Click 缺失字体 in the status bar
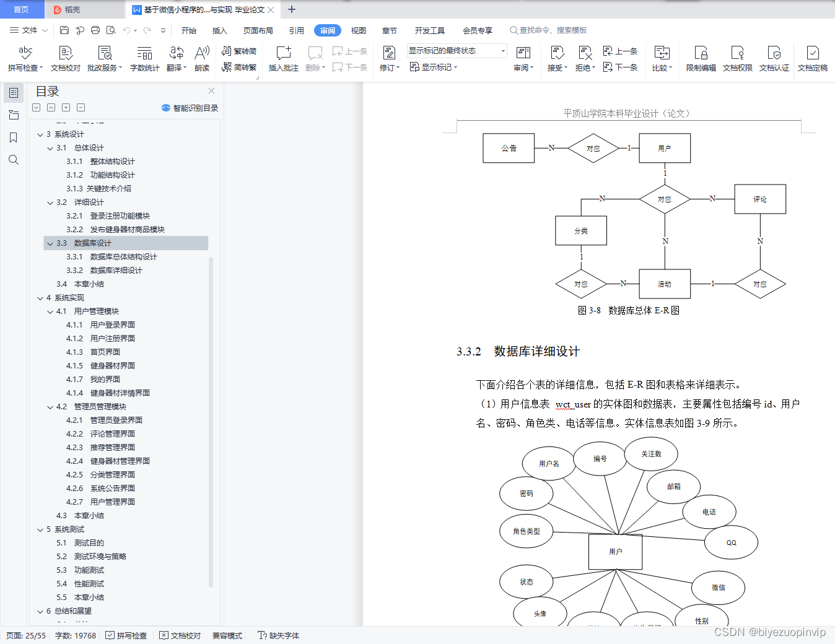 pos(279,635)
